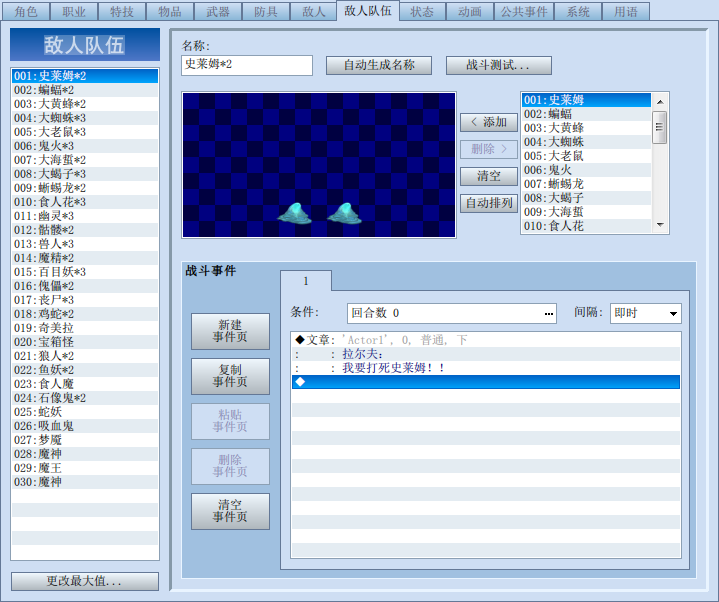Open the 武器 tab
The width and height of the screenshot is (719, 602).
218,11
